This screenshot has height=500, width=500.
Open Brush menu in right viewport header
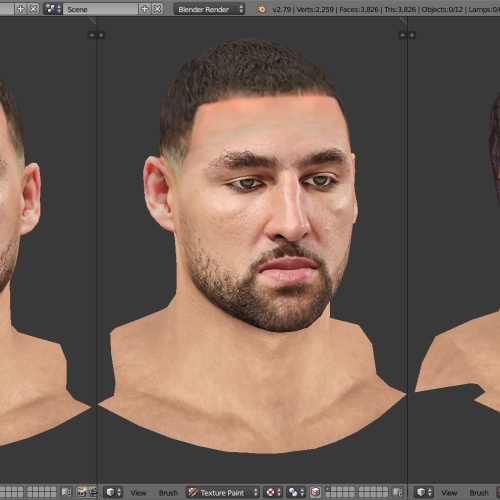tap(479, 492)
